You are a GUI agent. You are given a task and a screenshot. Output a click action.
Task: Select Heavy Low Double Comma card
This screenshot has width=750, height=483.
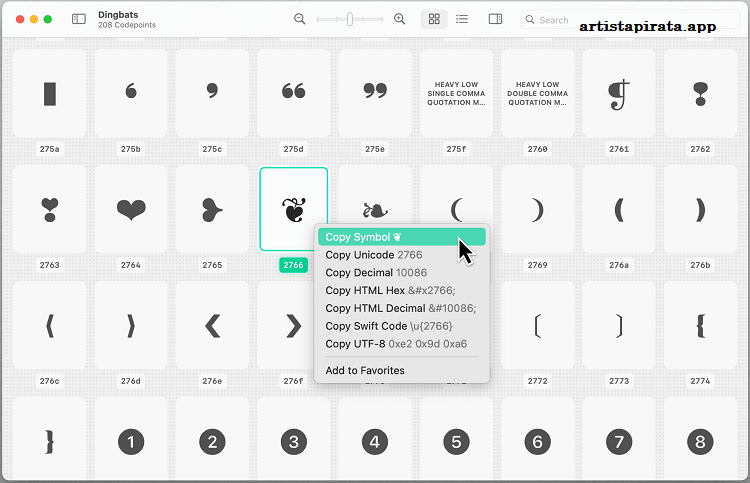(x=538, y=94)
